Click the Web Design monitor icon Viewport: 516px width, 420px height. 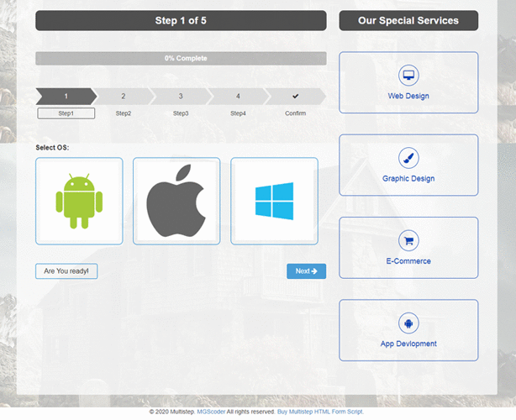pos(408,75)
